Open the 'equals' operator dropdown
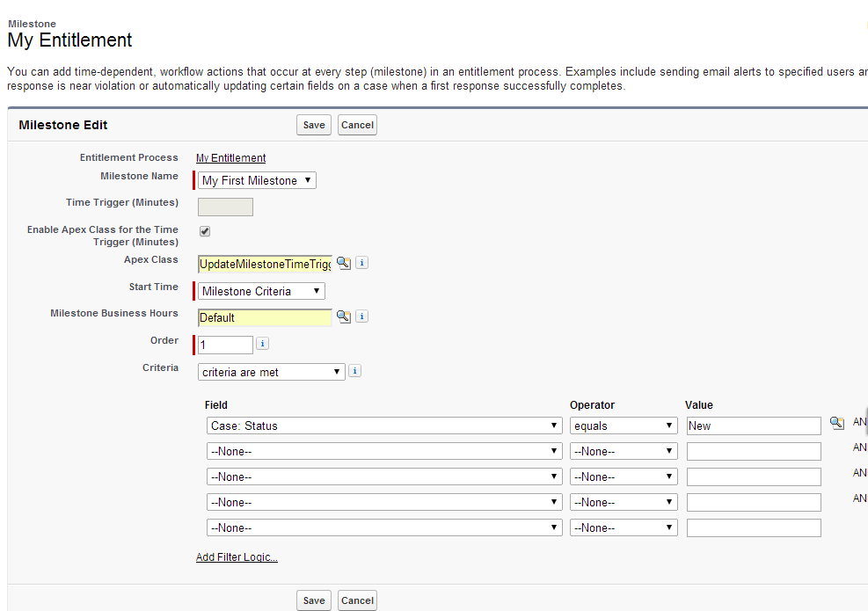 624,426
